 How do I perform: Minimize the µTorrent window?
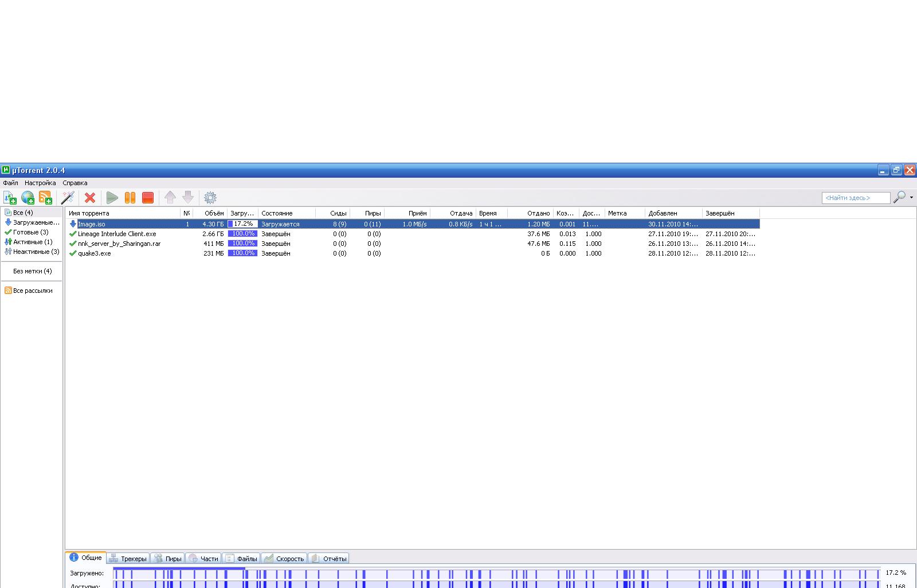[x=883, y=170]
